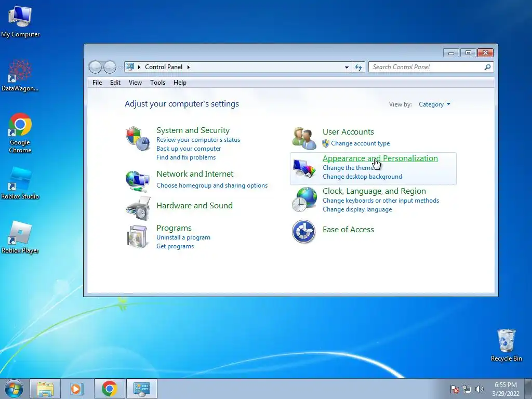Open the Programs heading link

174,228
